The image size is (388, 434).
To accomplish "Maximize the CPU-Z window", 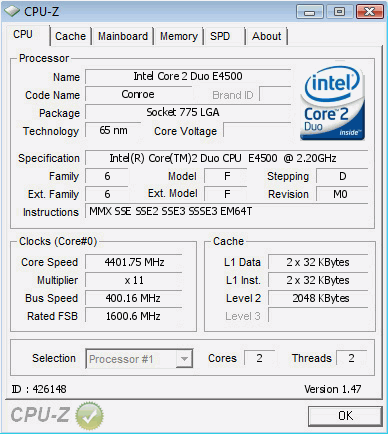I will (339, 12).
